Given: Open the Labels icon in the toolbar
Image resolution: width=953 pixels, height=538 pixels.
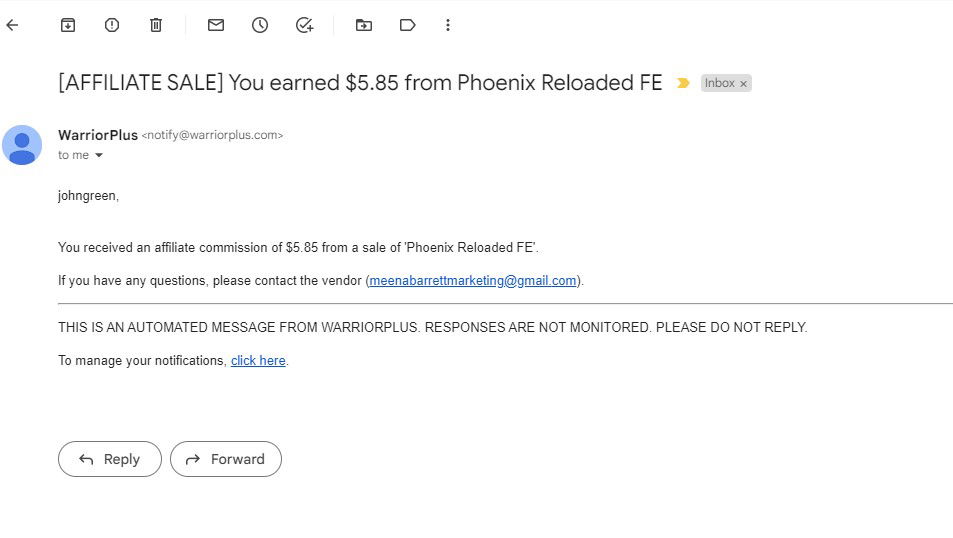Looking at the screenshot, I should [x=407, y=25].
